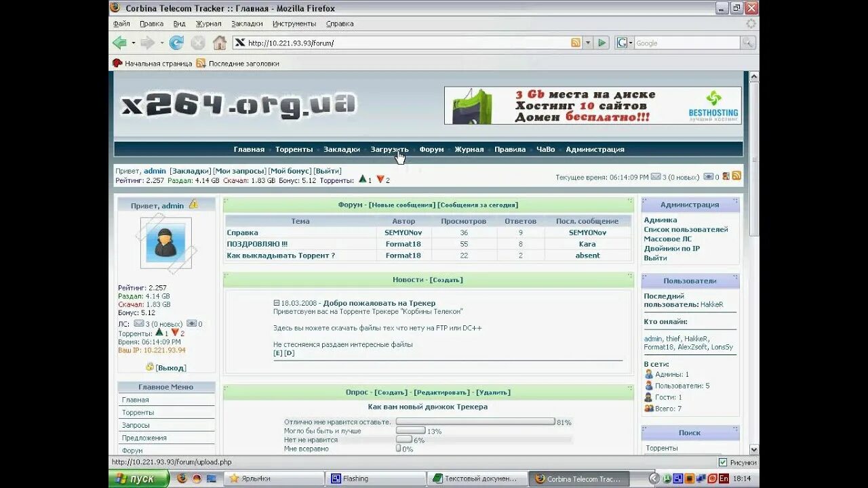Click the [Новые сообщения] forum link
The image size is (868, 488).
(x=402, y=205)
